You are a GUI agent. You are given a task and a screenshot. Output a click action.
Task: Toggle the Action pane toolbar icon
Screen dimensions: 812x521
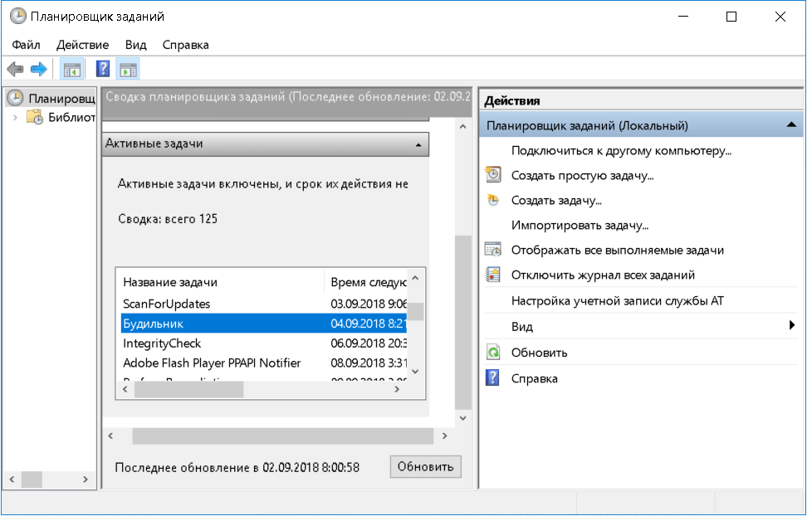128,70
